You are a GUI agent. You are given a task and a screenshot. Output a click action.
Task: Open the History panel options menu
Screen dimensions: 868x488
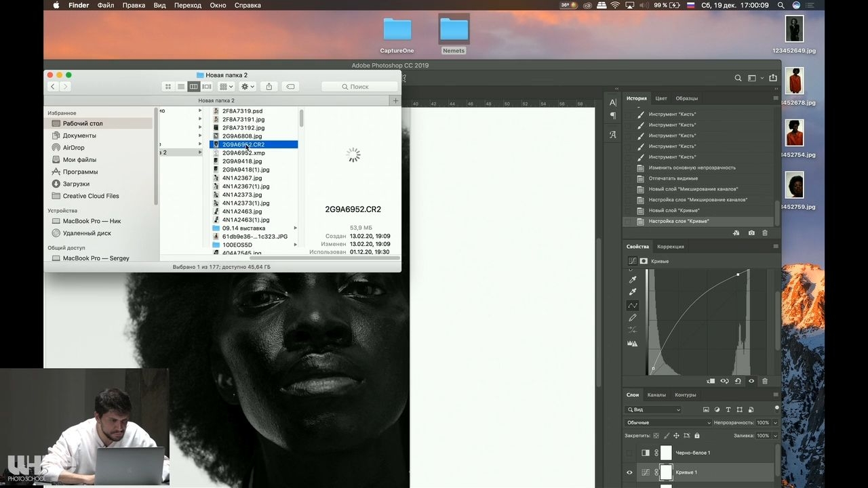point(776,98)
